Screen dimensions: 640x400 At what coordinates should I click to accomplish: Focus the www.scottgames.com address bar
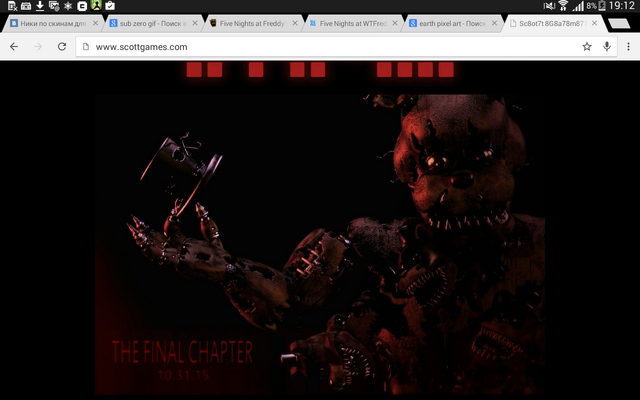point(346,47)
